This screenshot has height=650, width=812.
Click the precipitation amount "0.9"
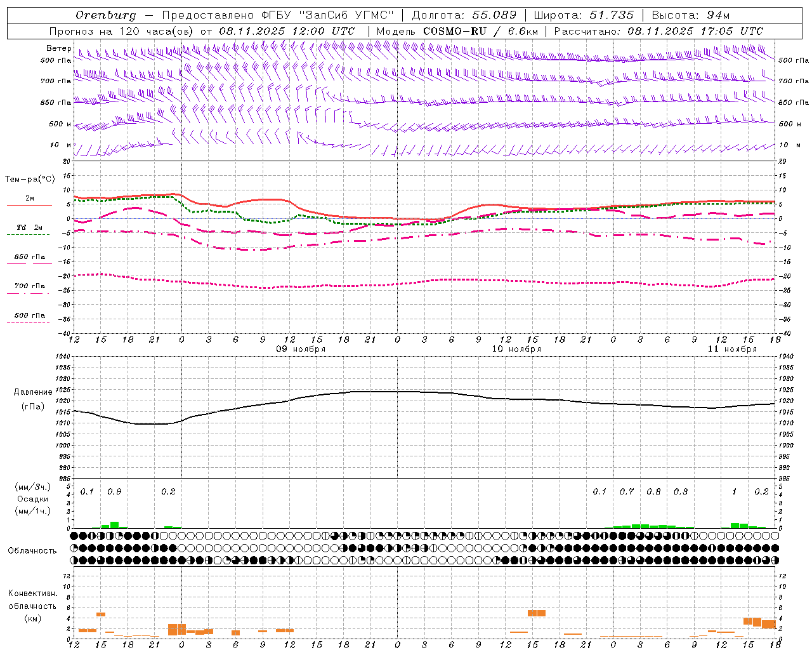pyautogui.click(x=114, y=492)
